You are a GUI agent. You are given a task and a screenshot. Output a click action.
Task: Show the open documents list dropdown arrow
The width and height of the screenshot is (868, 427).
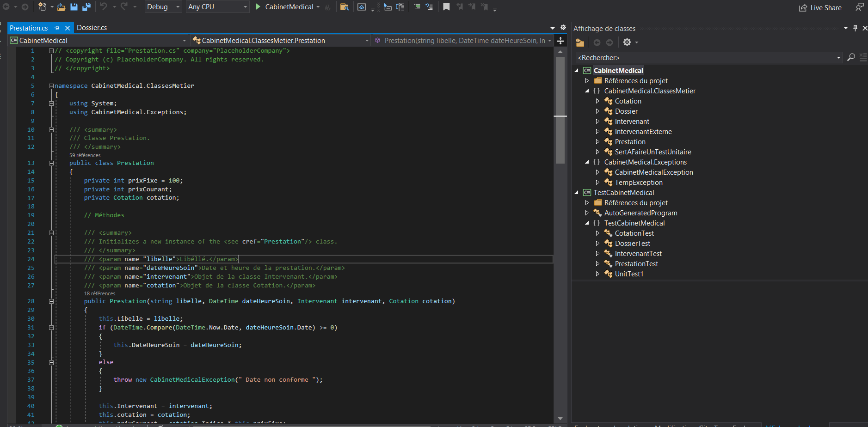pyautogui.click(x=553, y=28)
